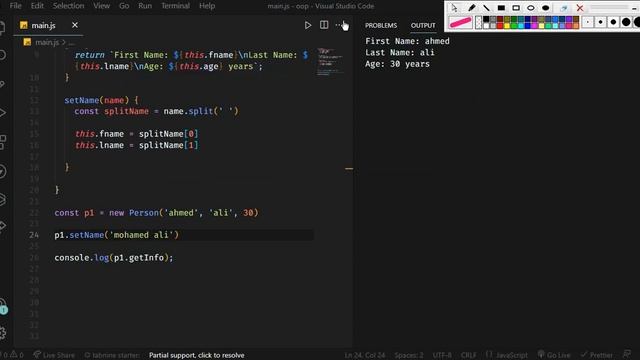Open the Search icon in activity bar
This screenshot has width=640, height=360.
(x=2, y=56)
